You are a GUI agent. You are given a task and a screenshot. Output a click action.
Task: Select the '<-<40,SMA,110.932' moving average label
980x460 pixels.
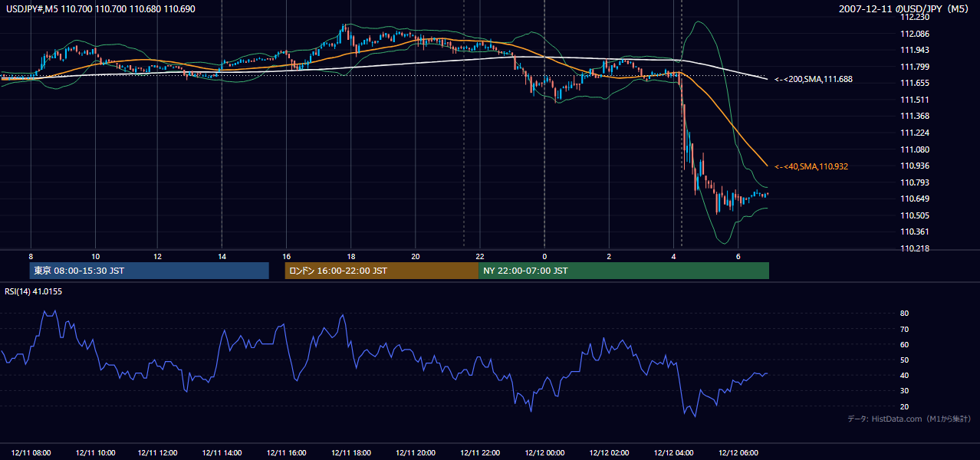pos(811,166)
